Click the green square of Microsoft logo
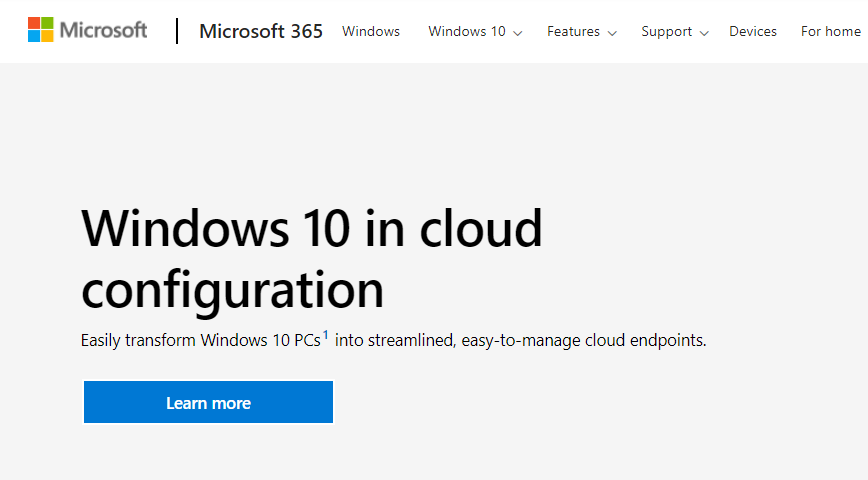868x480 pixels. 47,23
